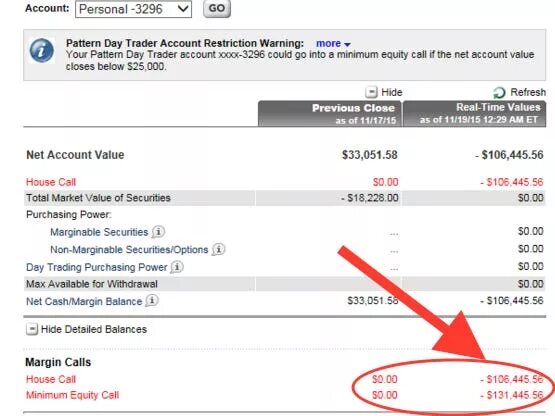Click the Net Account Value real-time amount - $106,445.56
The image size is (555, 416).
coord(509,155)
